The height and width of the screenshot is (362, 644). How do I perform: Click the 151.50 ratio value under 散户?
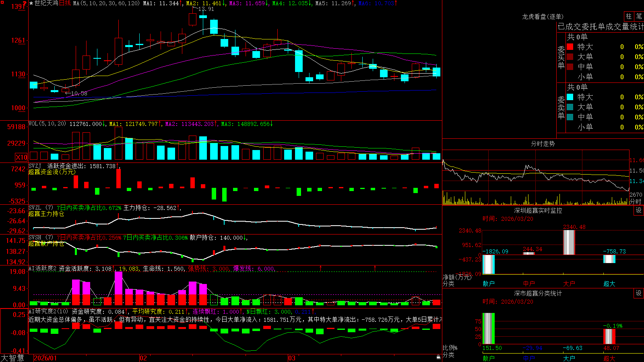492,348
